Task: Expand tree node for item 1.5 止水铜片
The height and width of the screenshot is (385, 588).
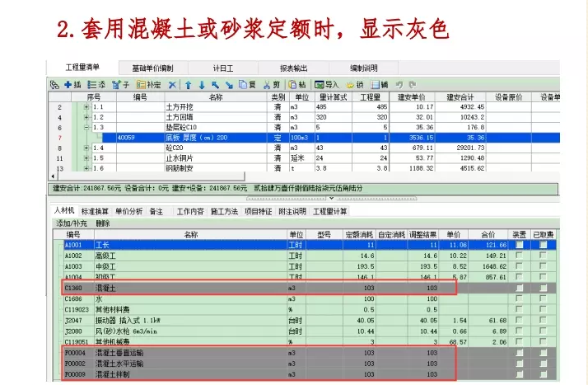Action: pyautogui.click(x=86, y=157)
